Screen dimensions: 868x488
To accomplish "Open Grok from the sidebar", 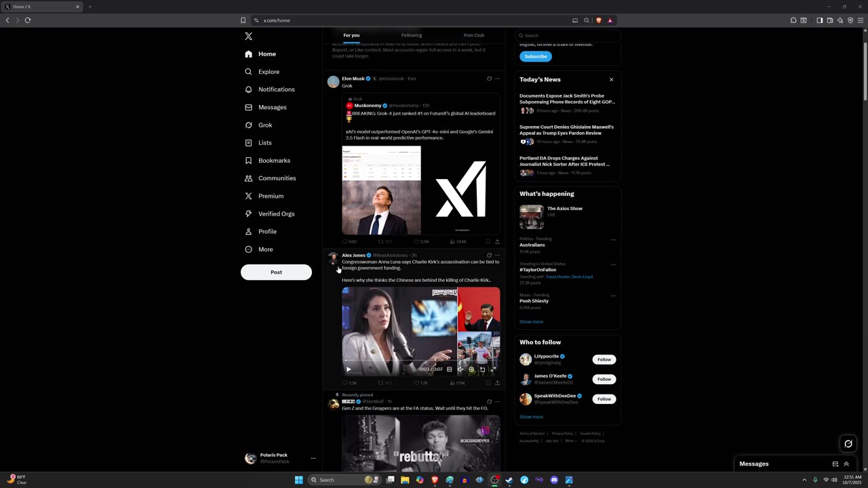I will point(258,125).
